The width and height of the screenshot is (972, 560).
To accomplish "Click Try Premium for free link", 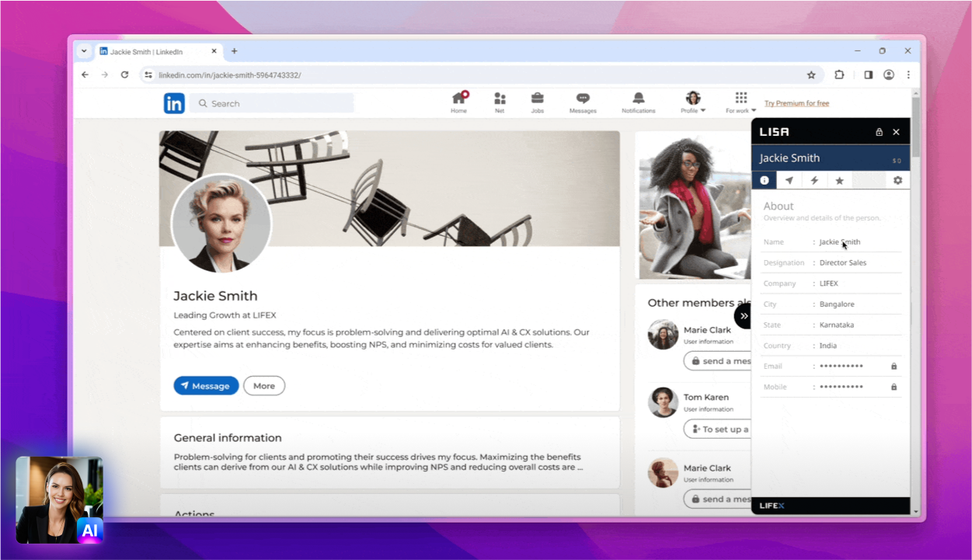I will click(796, 103).
